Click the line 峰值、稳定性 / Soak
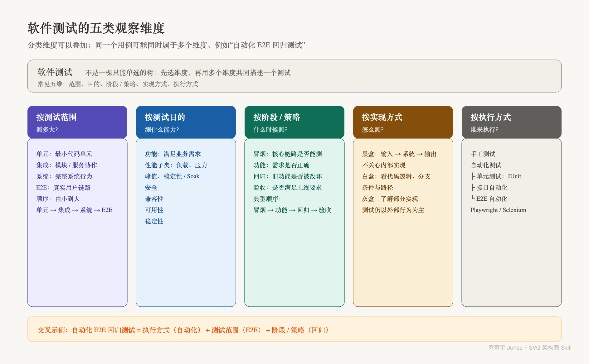The height and width of the screenshot is (364, 589). pos(172,176)
